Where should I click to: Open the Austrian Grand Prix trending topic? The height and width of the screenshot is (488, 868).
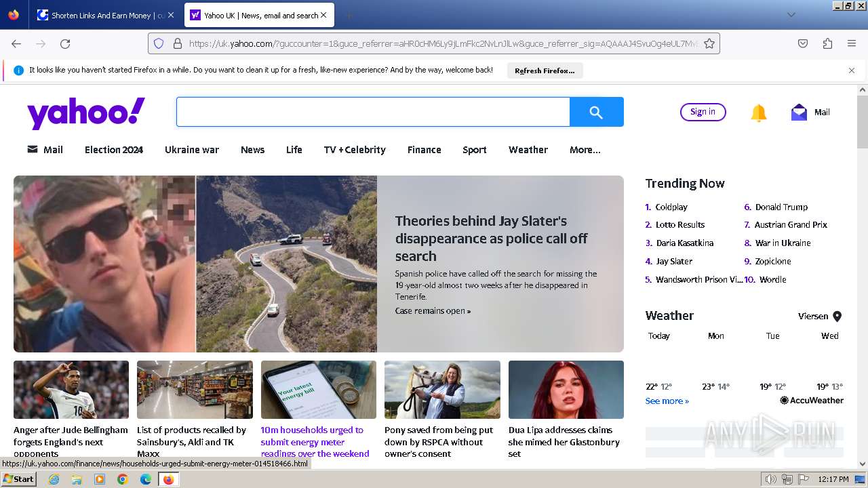click(791, 224)
